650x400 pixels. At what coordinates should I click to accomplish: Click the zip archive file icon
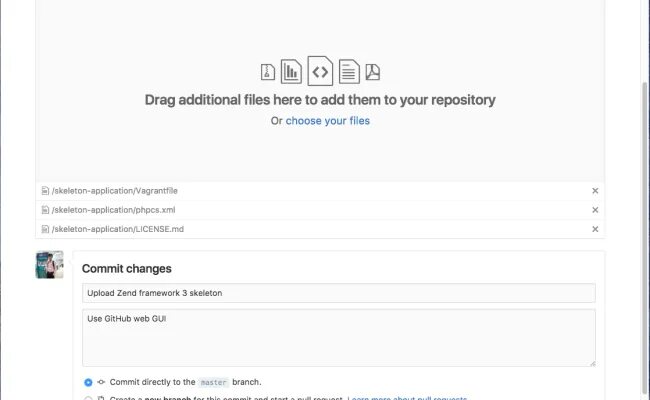267,71
